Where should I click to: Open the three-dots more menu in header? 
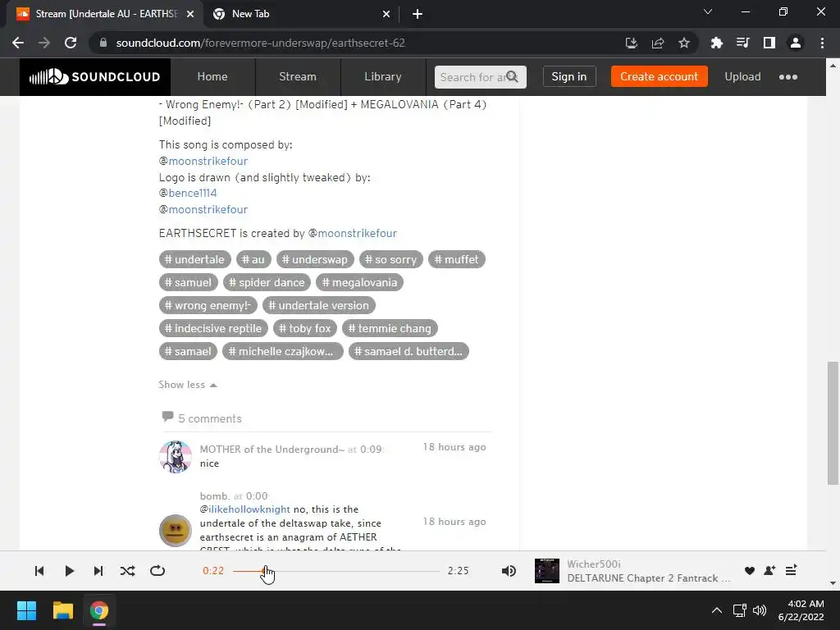tap(788, 76)
